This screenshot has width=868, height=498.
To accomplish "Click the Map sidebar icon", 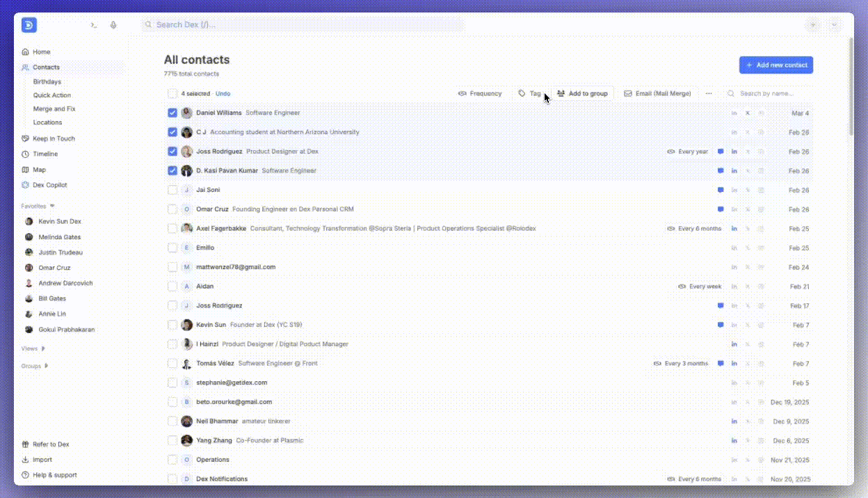I will [x=24, y=169].
